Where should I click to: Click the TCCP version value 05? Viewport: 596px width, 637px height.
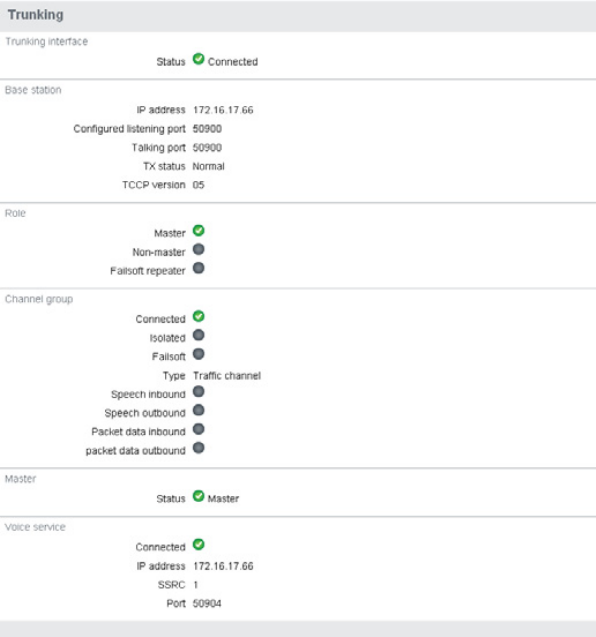(198, 185)
